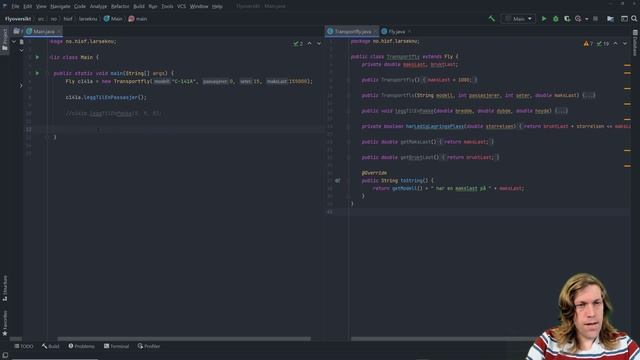The image size is (640, 360).
Task: Open Project Structure folder icon in the top toolbar
Action: (610, 19)
